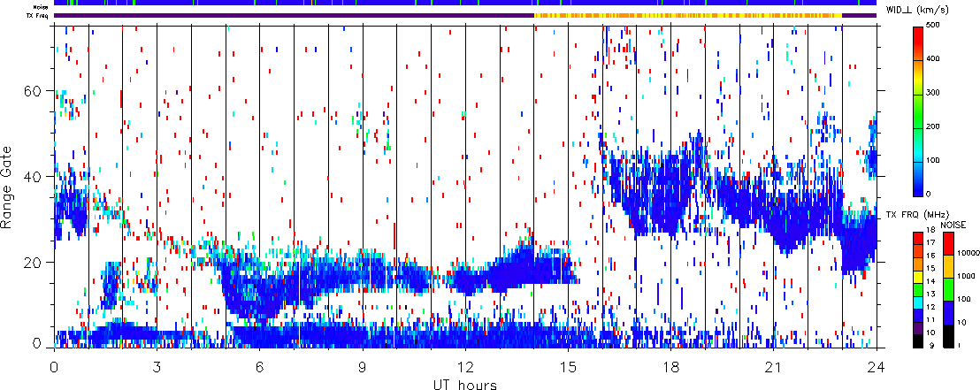Click the 24 tick label on UT hours axis
The width and height of the screenshot is (980, 390).
coord(876,364)
